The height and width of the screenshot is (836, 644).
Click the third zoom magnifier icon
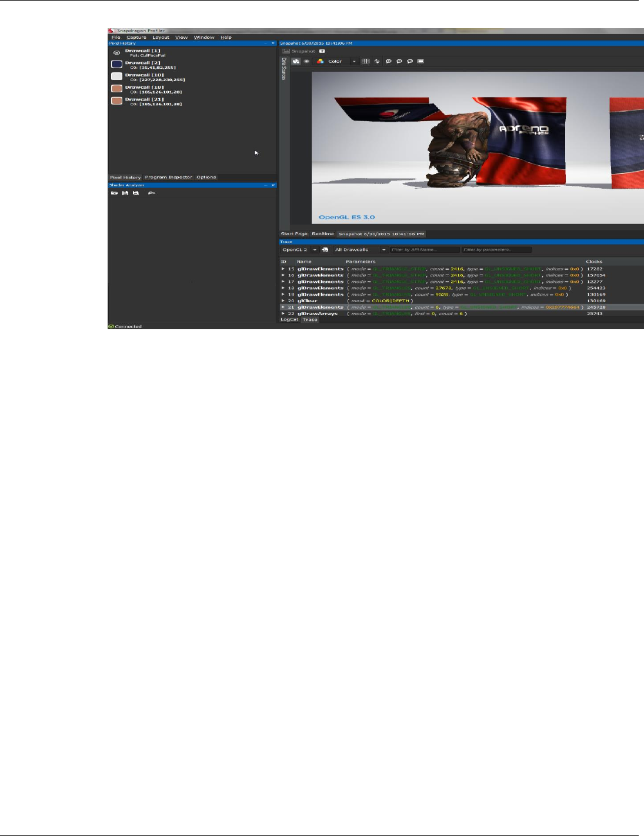pyautogui.click(x=410, y=61)
